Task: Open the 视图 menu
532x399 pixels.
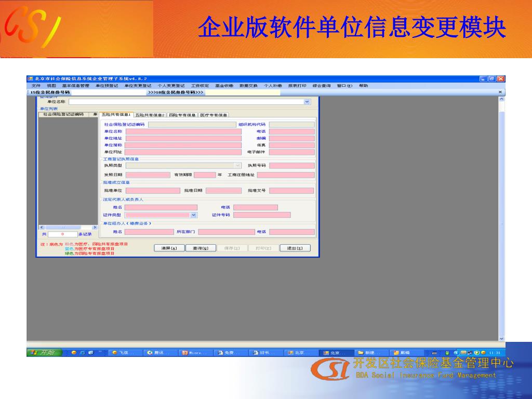Action: [x=51, y=86]
